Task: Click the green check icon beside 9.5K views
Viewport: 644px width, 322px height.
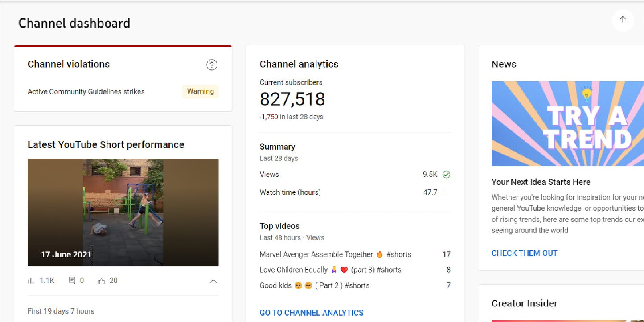Action: (447, 175)
